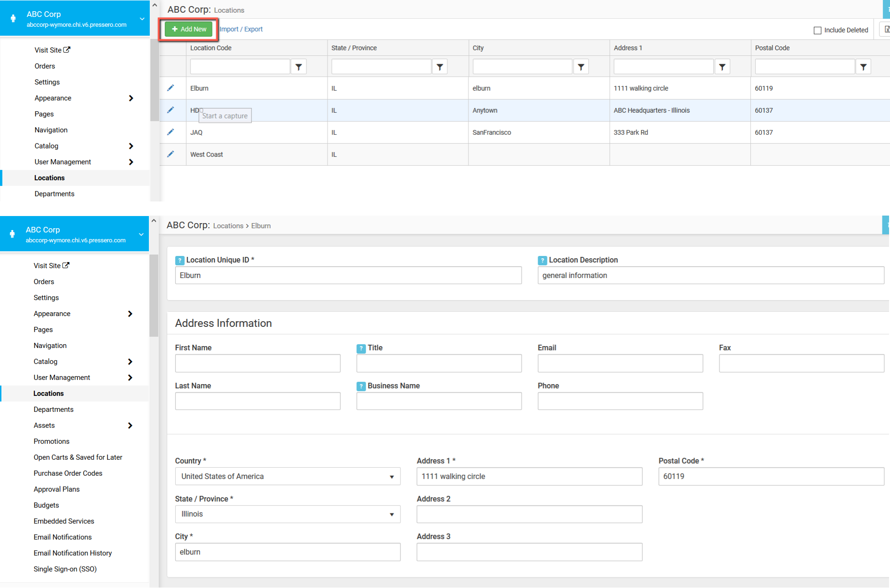Select the 'SanFrancisco' city cell

[539, 132]
